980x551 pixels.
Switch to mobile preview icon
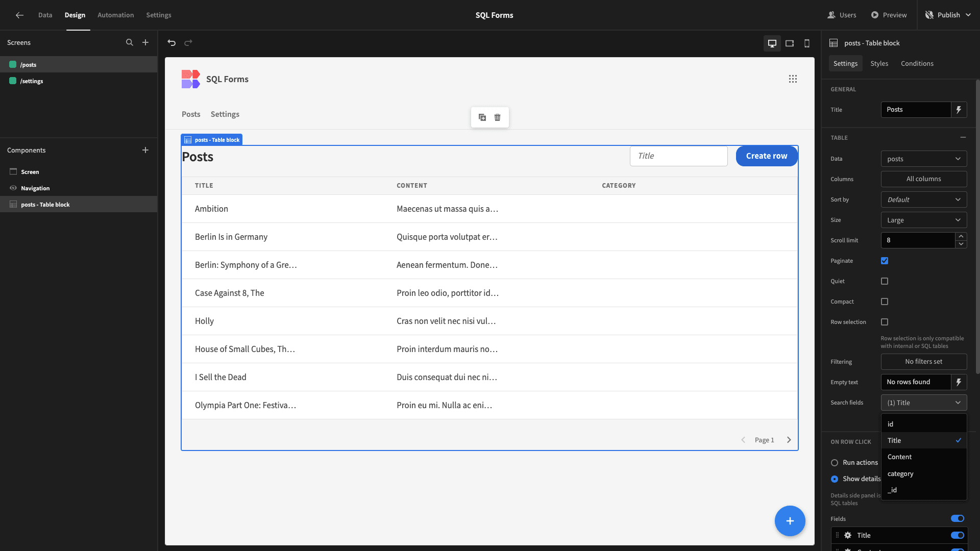pos(807,43)
